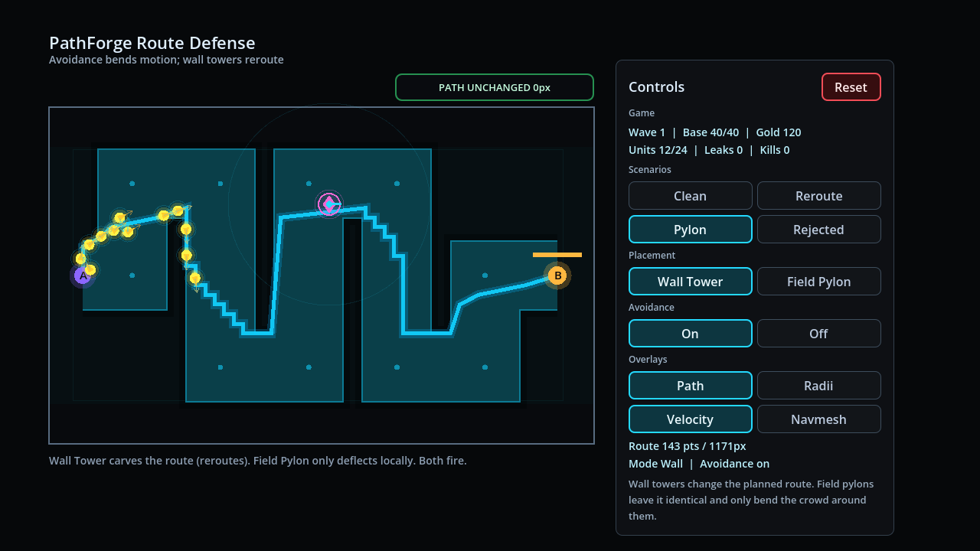Click the Placement section label
This screenshot has width=980, height=551.
[x=652, y=255]
